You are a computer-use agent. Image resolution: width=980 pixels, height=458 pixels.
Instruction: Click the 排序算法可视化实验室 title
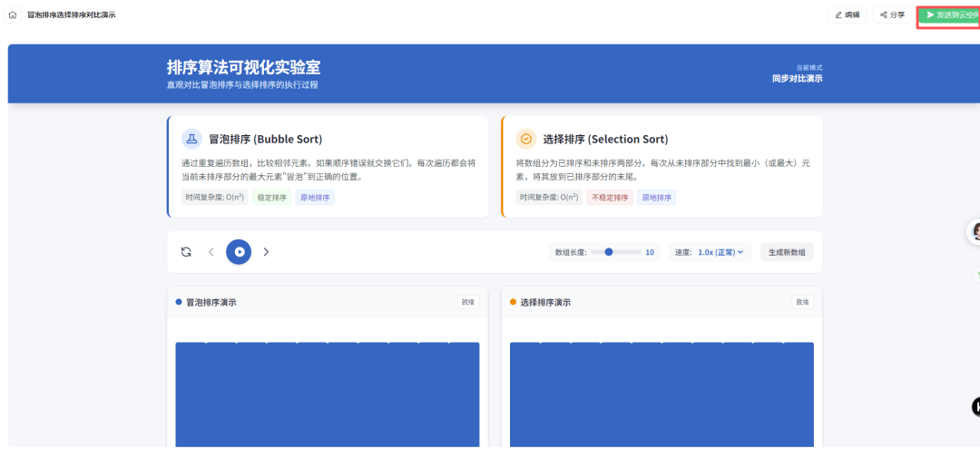tap(244, 67)
